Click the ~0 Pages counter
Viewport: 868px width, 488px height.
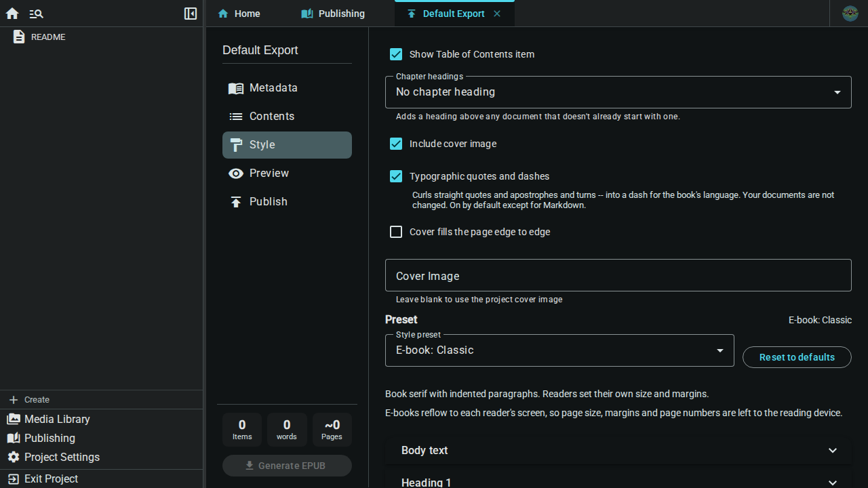coord(332,430)
